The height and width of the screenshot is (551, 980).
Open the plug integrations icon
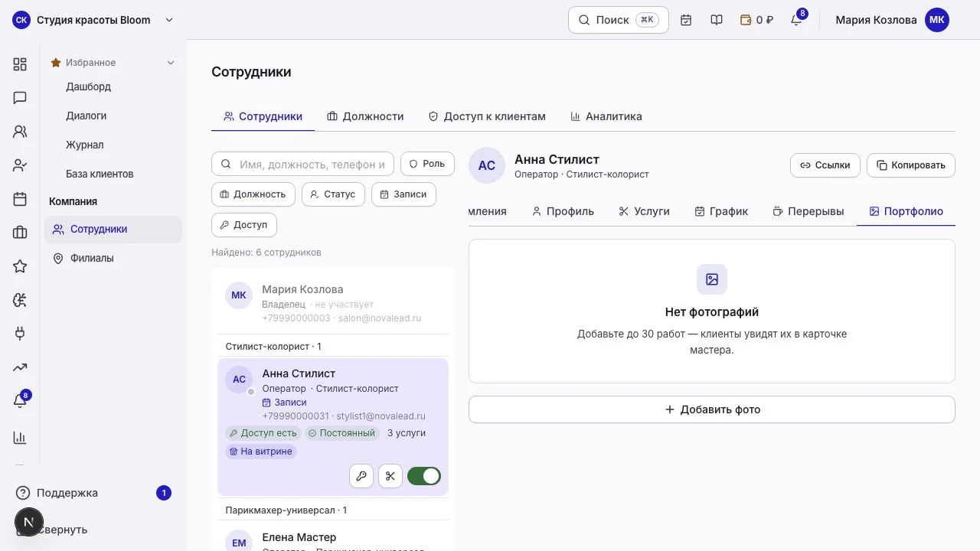click(20, 334)
